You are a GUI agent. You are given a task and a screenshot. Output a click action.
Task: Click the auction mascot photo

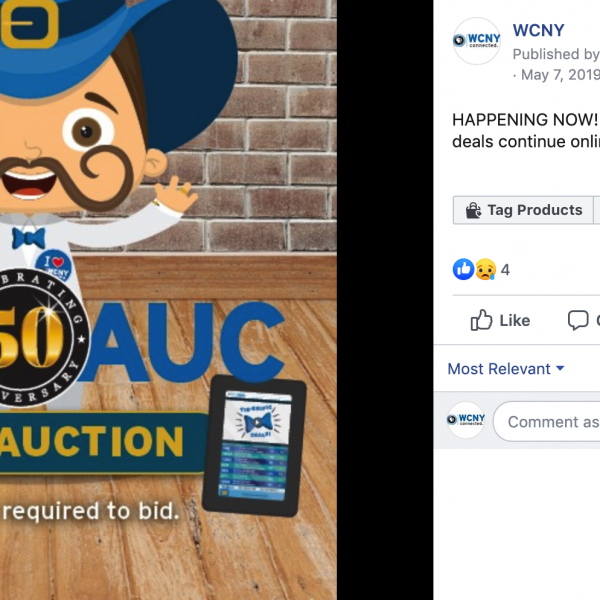168,300
